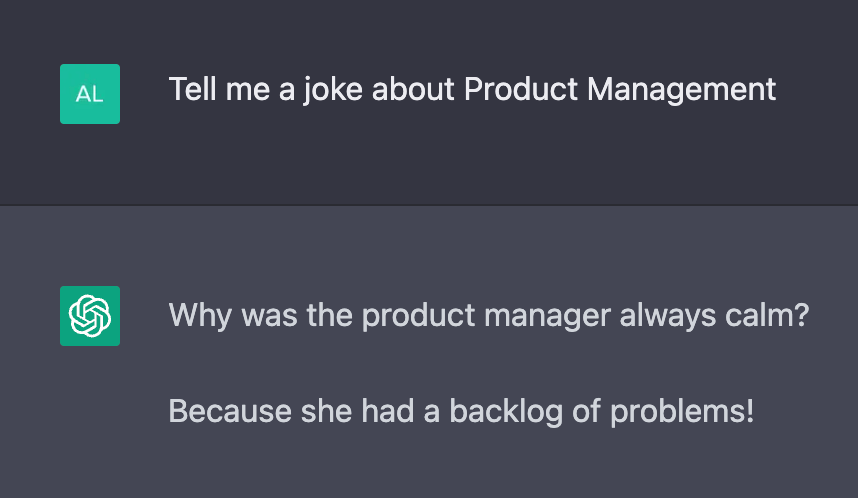Click the word 'manager' in the response
858x498 pixels.
click(x=547, y=316)
